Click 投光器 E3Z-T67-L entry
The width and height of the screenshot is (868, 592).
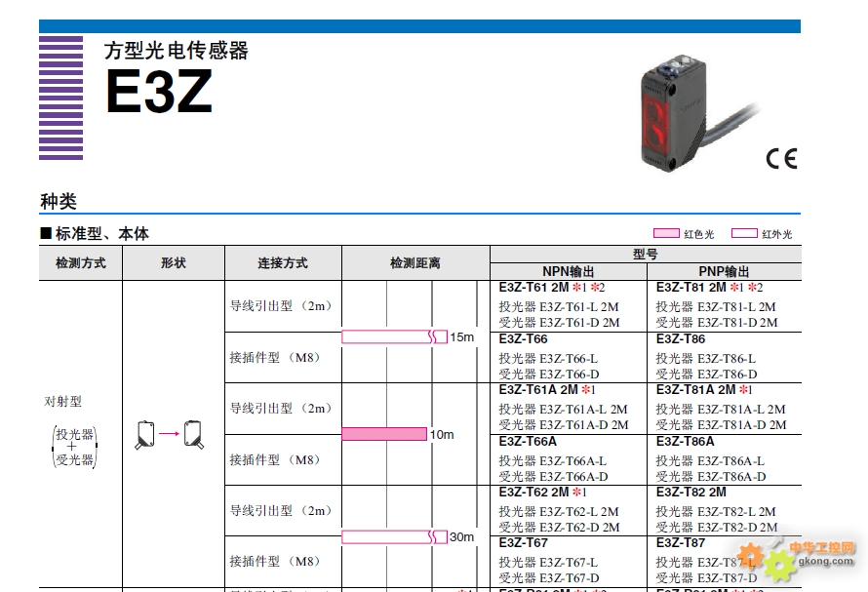click(x=548, y=562)
